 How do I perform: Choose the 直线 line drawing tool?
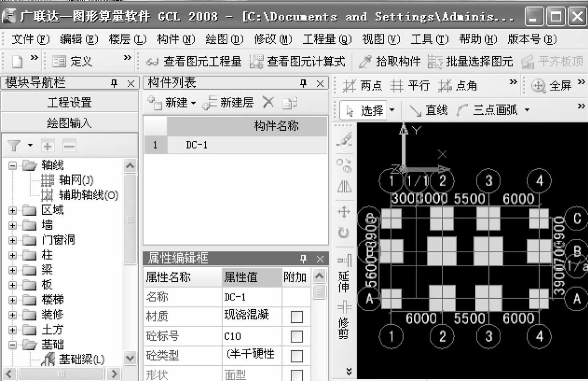pos(428,110)
